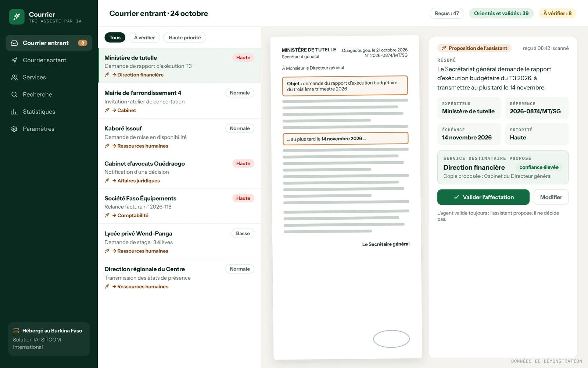The image size is (588, 368).
Task: Go to Statistiques page
Action: click(49, 112)
